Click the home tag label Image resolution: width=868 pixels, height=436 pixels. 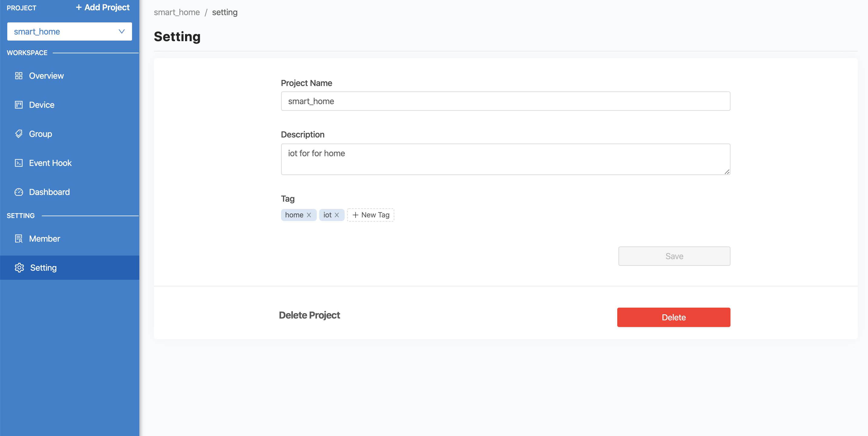point(294,215)
